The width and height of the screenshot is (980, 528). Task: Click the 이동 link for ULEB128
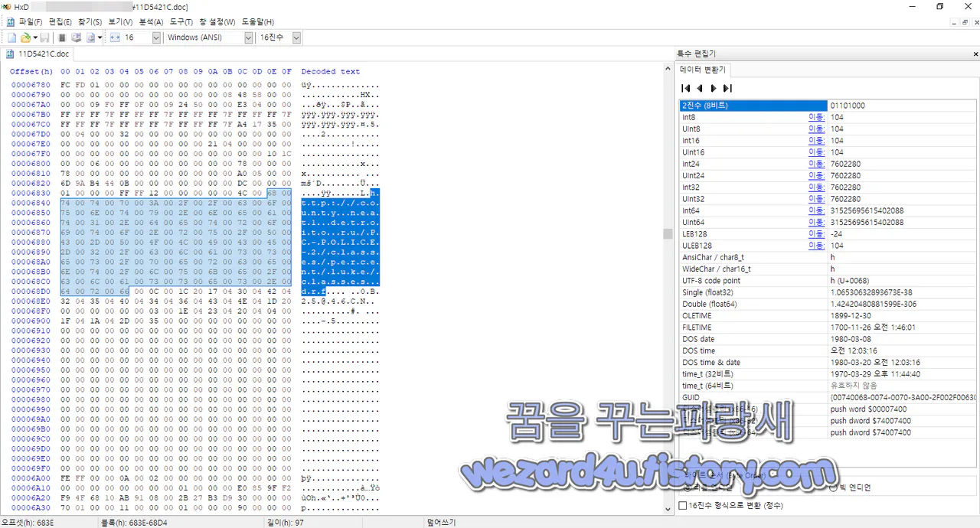817,246
